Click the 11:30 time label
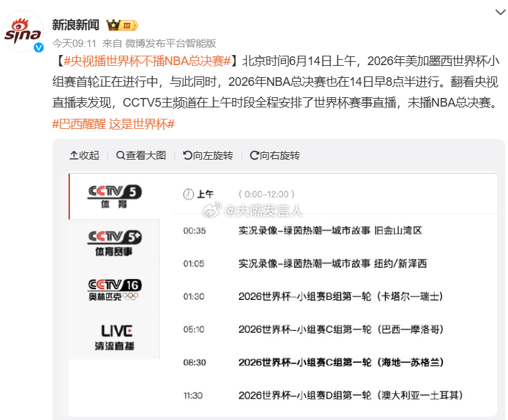Viewport: 508px width, 420px height. click(x=193, y=395)
